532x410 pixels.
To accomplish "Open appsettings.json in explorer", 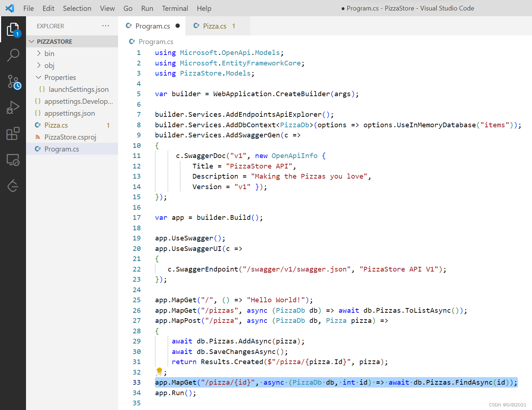I will pos(72,113).
